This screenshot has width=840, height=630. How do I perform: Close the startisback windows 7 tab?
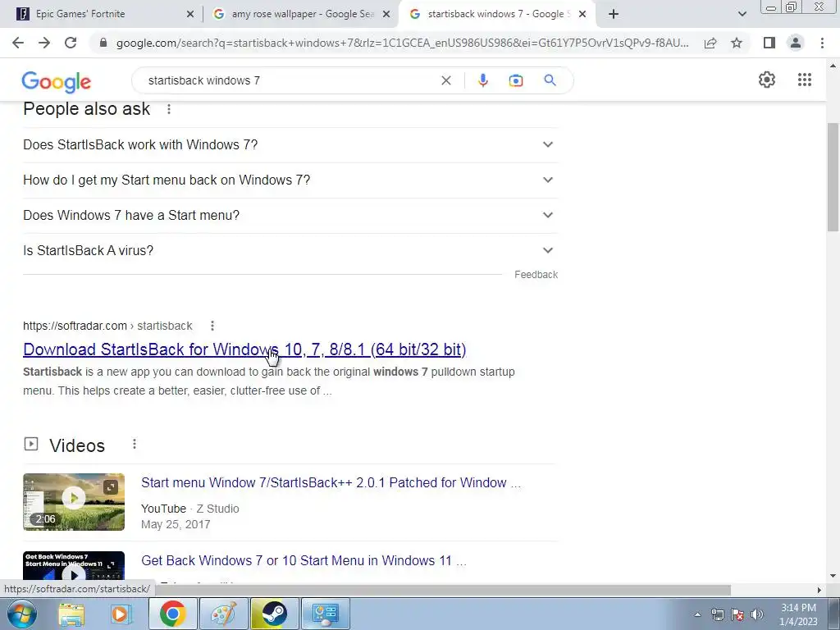[x=582, y=14]
